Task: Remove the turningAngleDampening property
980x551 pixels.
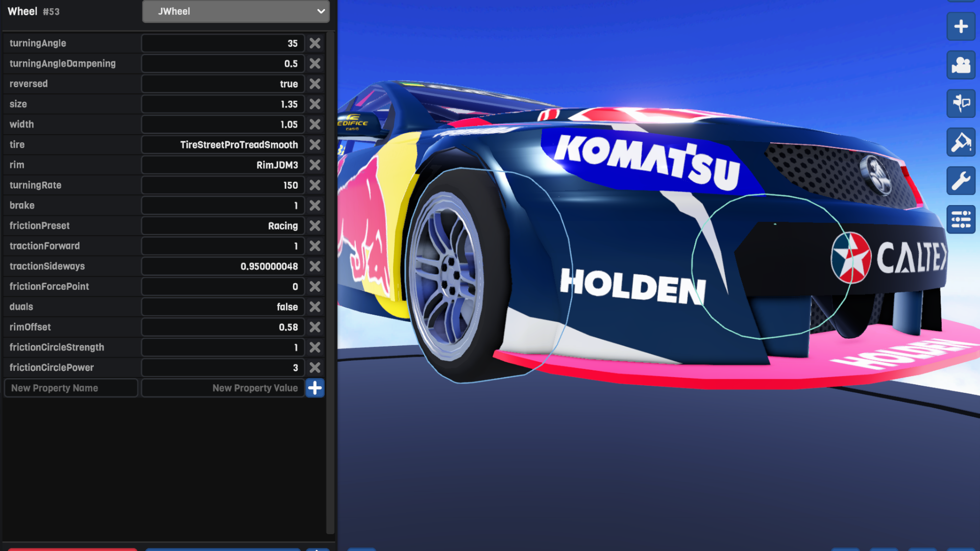Action: (x=315, y=64)
